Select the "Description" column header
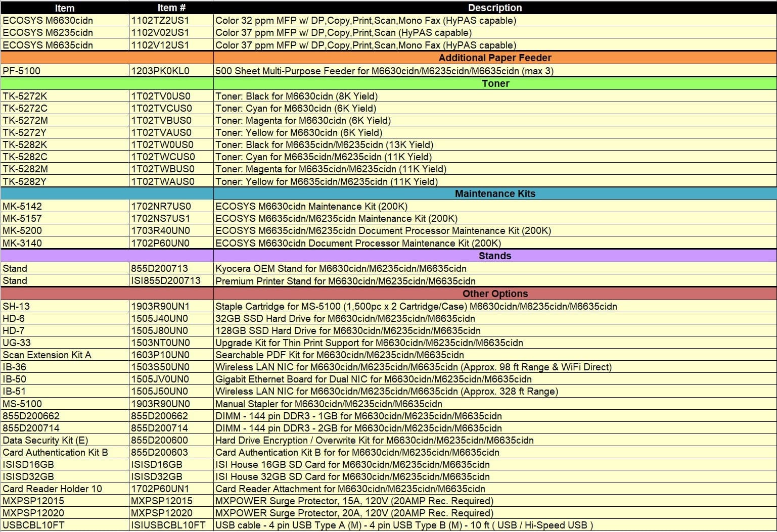 494,8
